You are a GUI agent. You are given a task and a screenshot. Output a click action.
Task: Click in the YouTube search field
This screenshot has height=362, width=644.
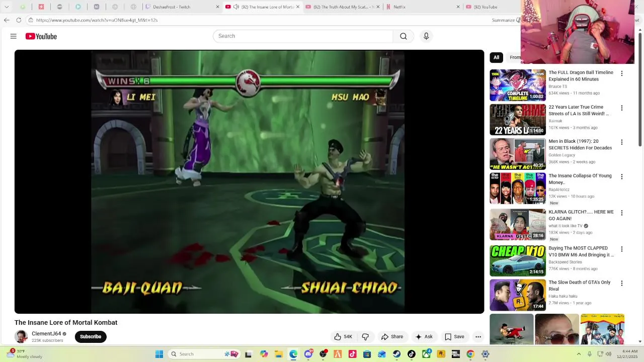[x=303, y=36]
